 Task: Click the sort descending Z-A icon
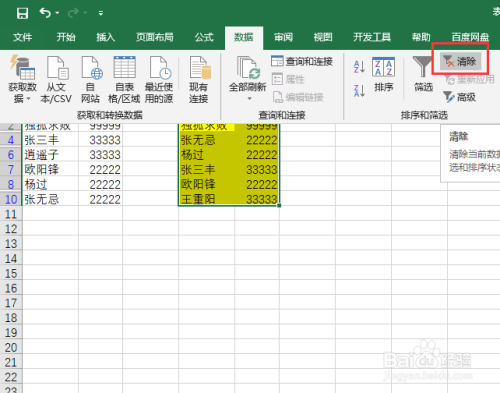359,91
